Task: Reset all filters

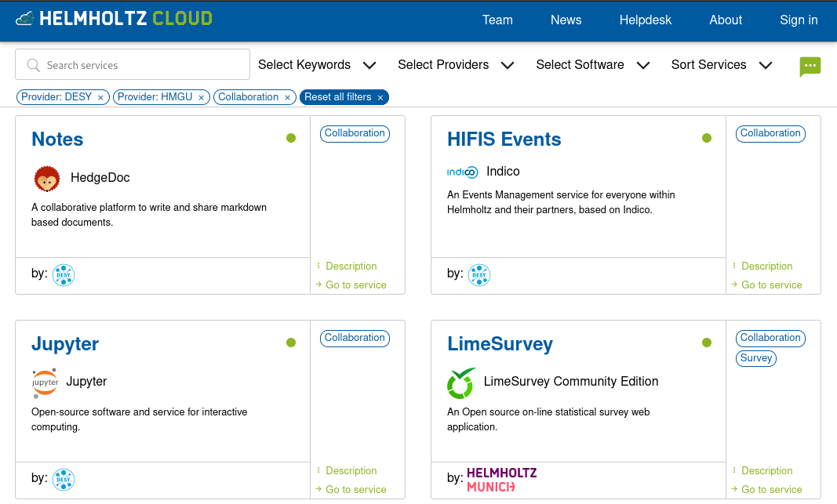Action: [x=344, y=97]
